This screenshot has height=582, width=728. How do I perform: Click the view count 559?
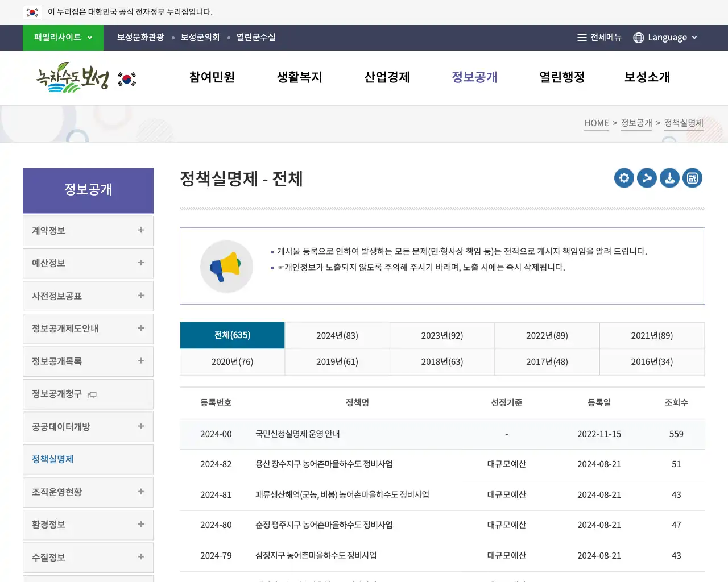(x=676, y=434)
